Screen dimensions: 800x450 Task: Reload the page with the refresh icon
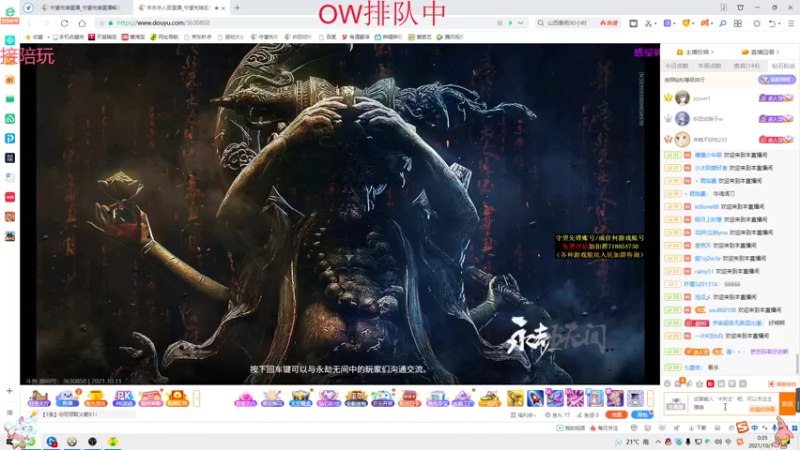click(64, 23)
